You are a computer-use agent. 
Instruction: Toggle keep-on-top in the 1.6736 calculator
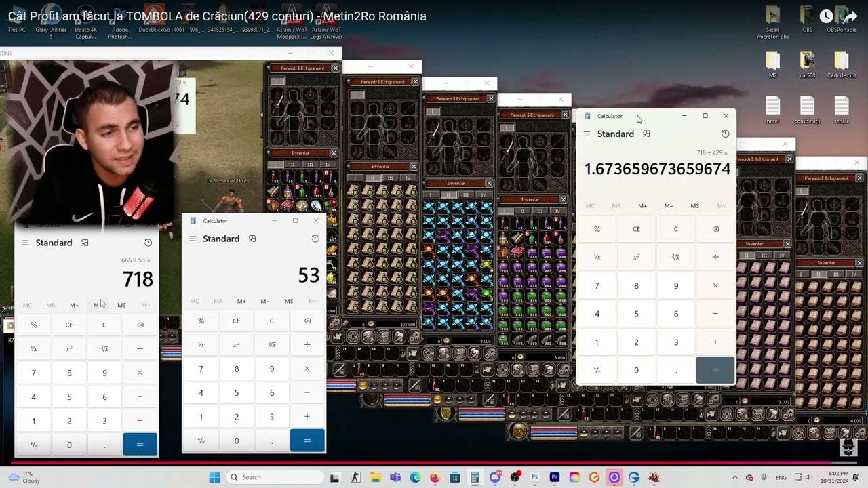click(x=646, y=134)
